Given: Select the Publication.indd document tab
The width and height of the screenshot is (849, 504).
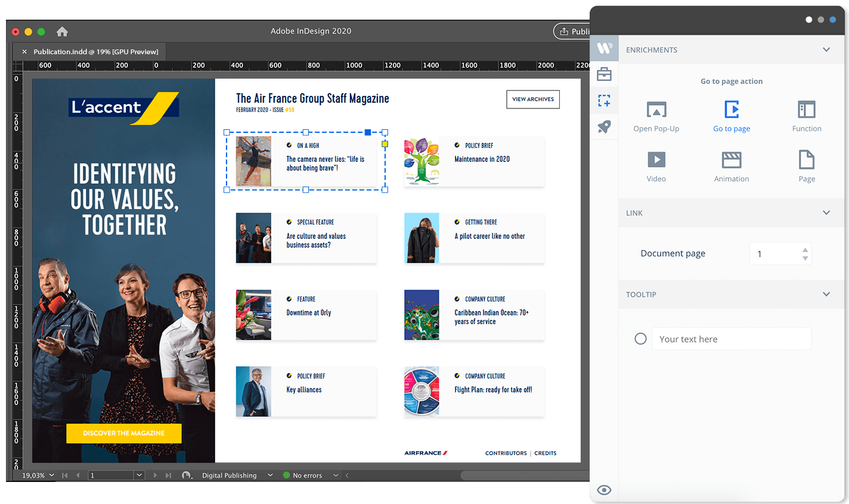Looking at the screenshot, I should point(95,52).
